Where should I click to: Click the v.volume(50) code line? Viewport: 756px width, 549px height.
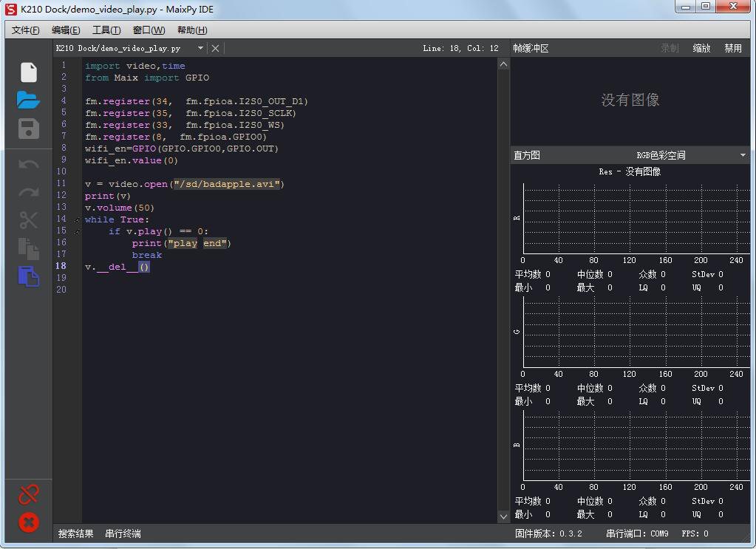120,208
